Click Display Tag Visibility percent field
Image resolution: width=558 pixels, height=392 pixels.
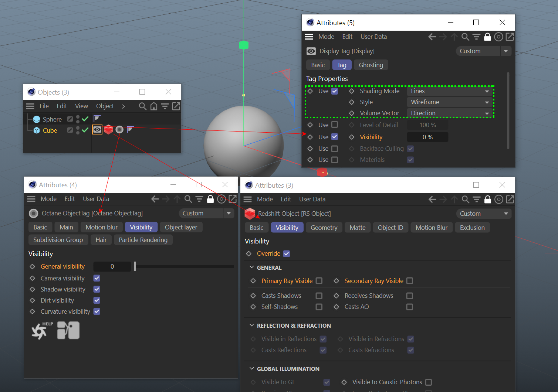[x=427, y=137]
